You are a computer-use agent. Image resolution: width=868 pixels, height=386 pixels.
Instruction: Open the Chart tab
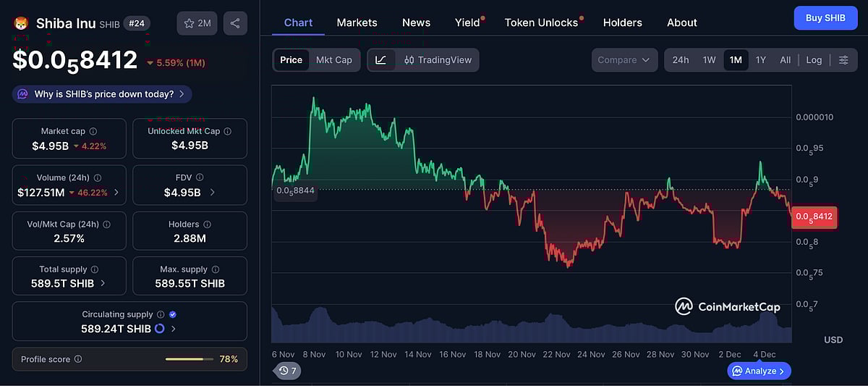pyautogui.click(x=298, y=22)
